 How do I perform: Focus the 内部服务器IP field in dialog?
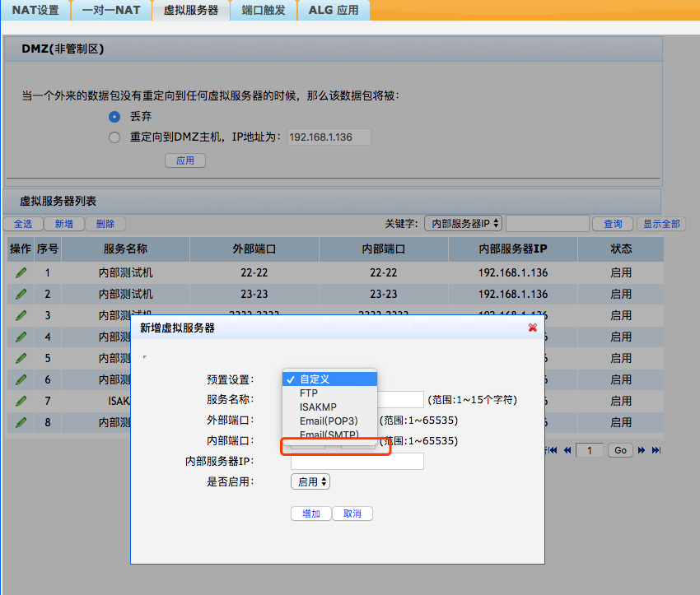tap(357, 461)
